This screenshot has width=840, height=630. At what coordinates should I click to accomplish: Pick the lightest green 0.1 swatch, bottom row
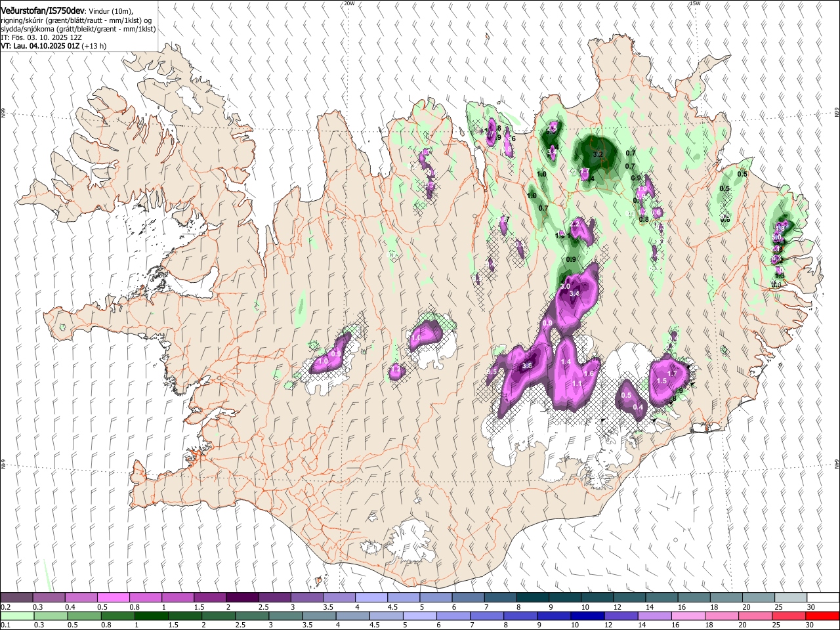tap(16, 616)
